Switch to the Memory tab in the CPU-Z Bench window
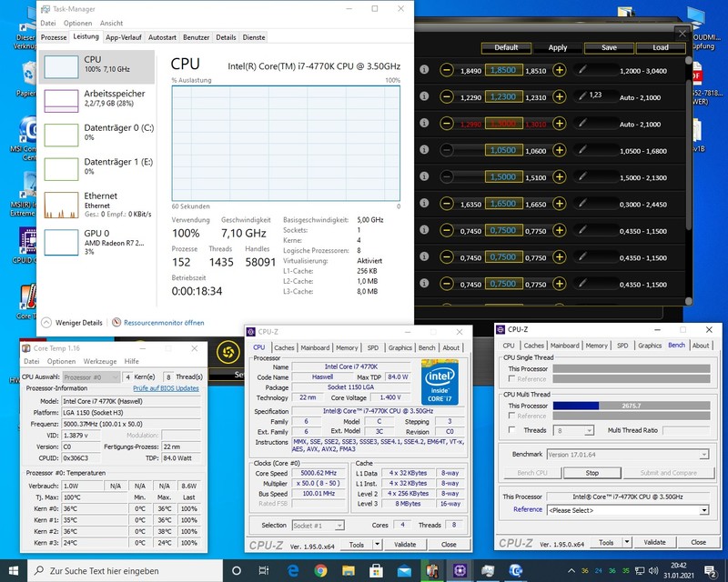This screenshot has width=728, height=582. coord(597,346)
